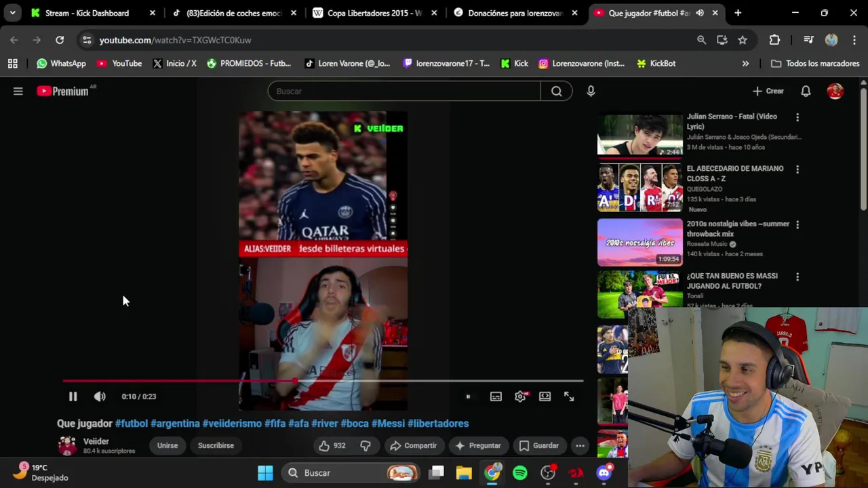Open browser extensions puzzle icon
The image size is (868, 488).
click(774, 40)
